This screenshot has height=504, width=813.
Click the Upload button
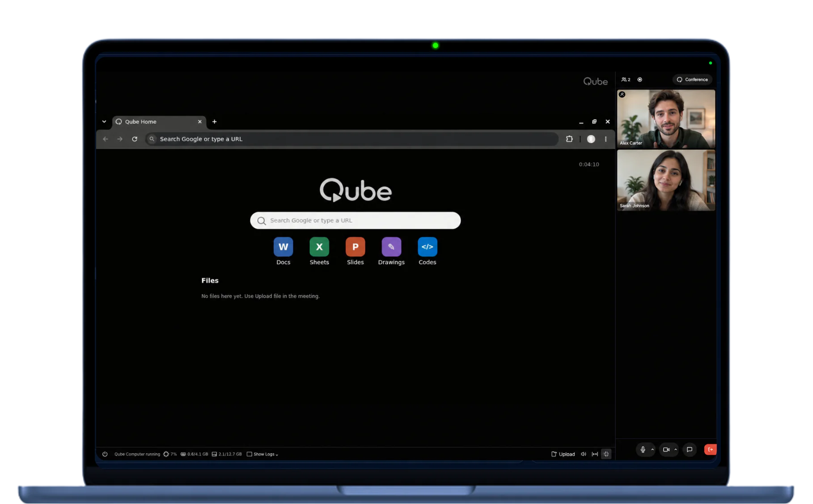click(x=563, y=454)
